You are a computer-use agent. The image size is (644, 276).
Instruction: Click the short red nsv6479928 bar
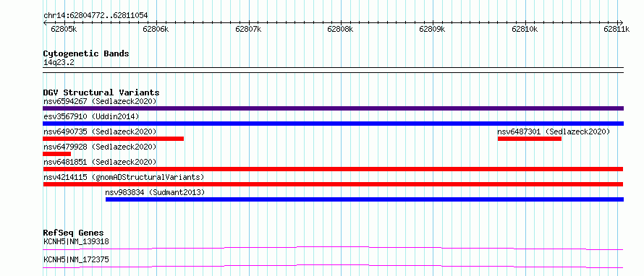pyautogui.click(x=56, y=154)
